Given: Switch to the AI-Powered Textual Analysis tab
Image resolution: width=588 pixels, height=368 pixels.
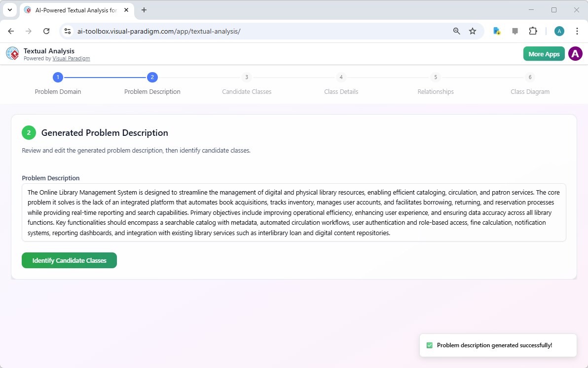Looking at the screenshot, I should (x=74, y=10).
